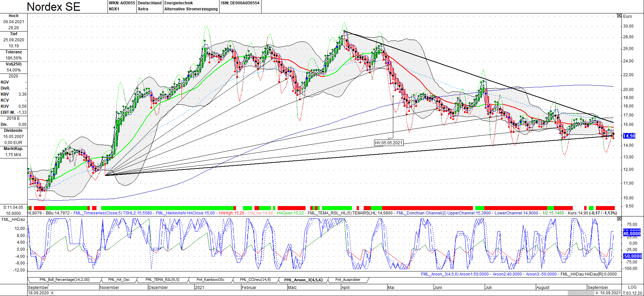
Task: Click the WKN: A0D655 header cell
Action: [122, 3]
